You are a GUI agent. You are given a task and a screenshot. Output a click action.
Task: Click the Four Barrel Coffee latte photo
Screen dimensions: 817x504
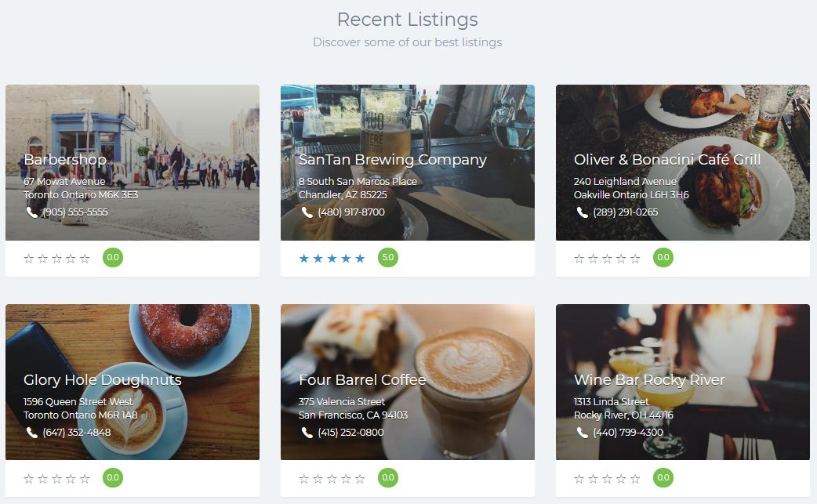(x=470, y=345)
